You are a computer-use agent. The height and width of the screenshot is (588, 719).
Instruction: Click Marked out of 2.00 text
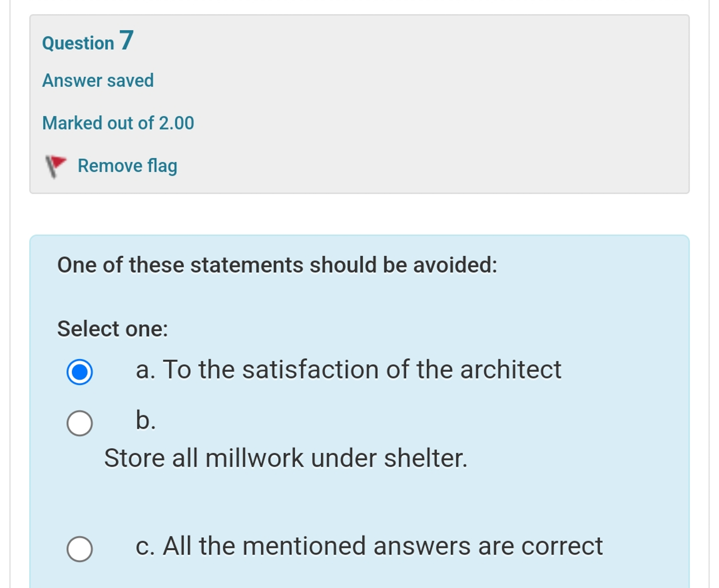coord(118,123)
